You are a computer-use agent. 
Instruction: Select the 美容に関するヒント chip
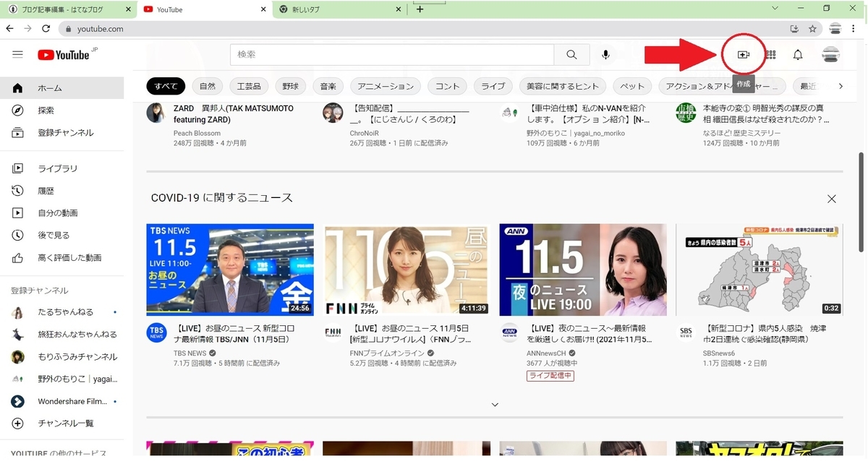point(563,86)
